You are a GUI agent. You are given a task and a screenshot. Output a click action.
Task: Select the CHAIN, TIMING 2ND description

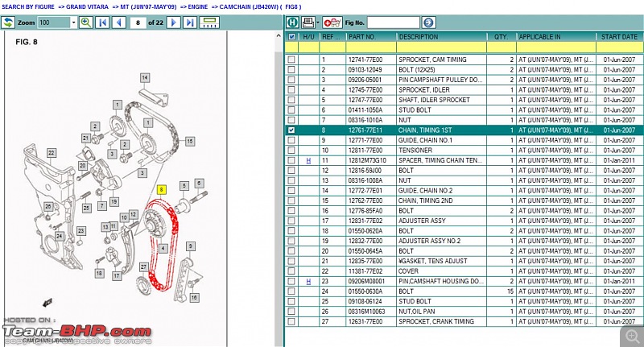click(426, 200)
